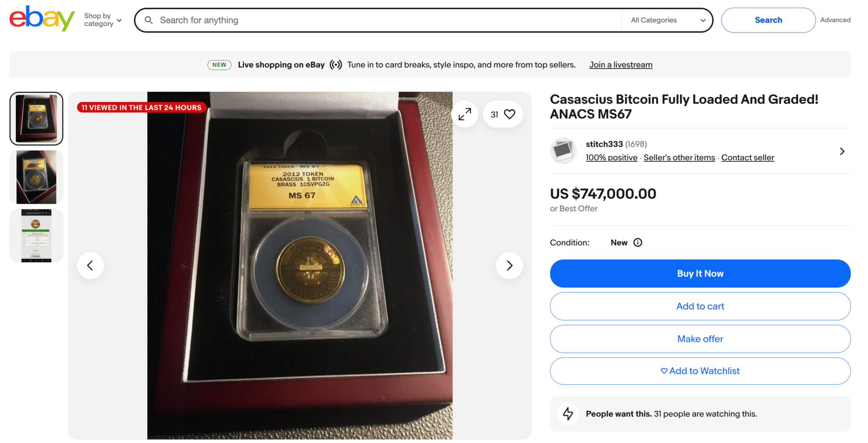The height and width of the screenshot is (443, 868).
Task: Click the stitch333 seller avatar
Action: click(x=563, y=151)
